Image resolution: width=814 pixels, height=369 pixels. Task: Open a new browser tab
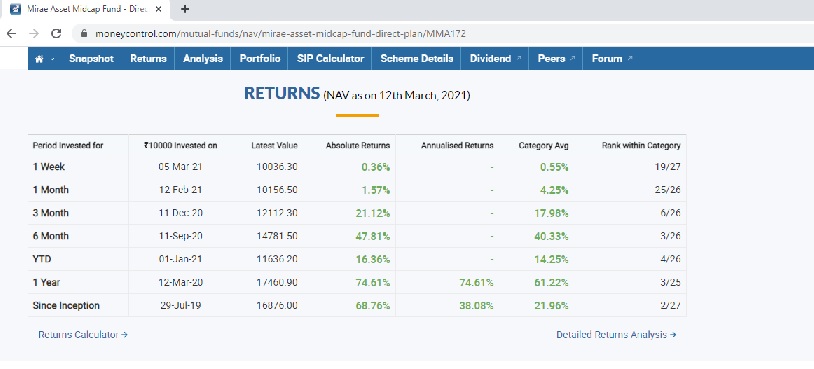[x=185, y=9]
